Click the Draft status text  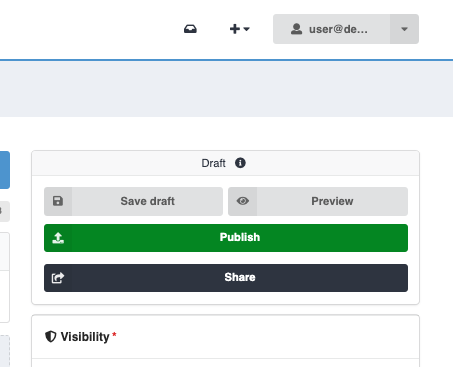point(213,163)
